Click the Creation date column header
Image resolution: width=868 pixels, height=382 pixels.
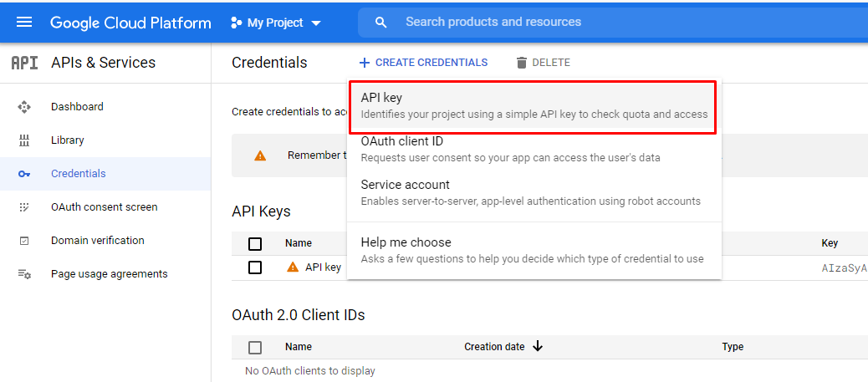pyautogui.click(x=494, y=347)
